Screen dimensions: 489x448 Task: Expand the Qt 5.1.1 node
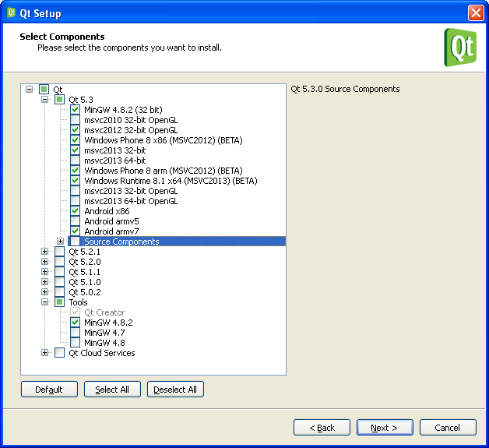point(44,272)
